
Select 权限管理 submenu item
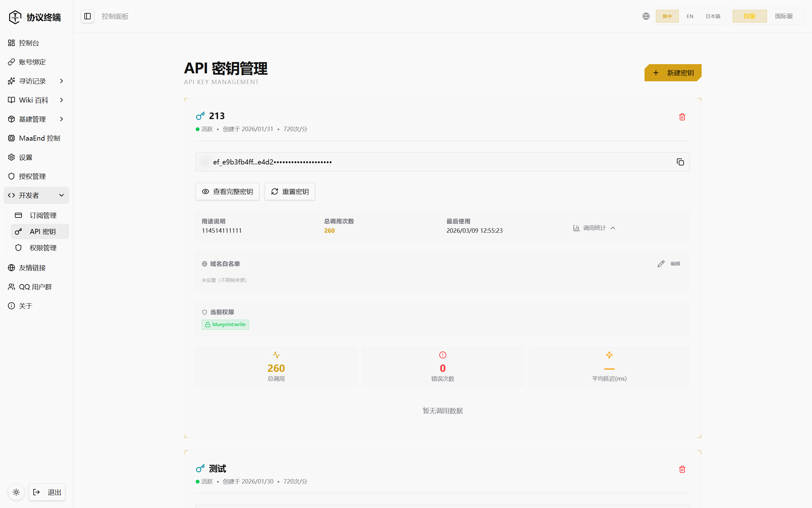[x=40, y=248]
